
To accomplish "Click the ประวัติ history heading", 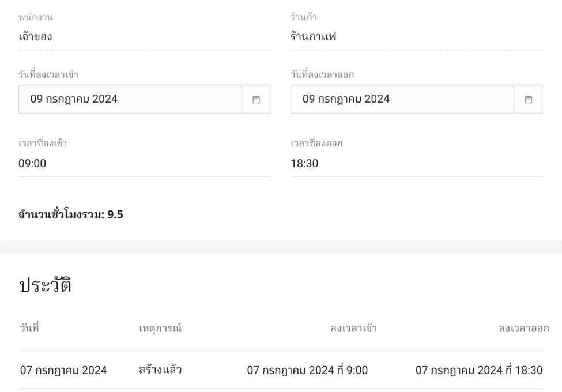I will point(46,284).
